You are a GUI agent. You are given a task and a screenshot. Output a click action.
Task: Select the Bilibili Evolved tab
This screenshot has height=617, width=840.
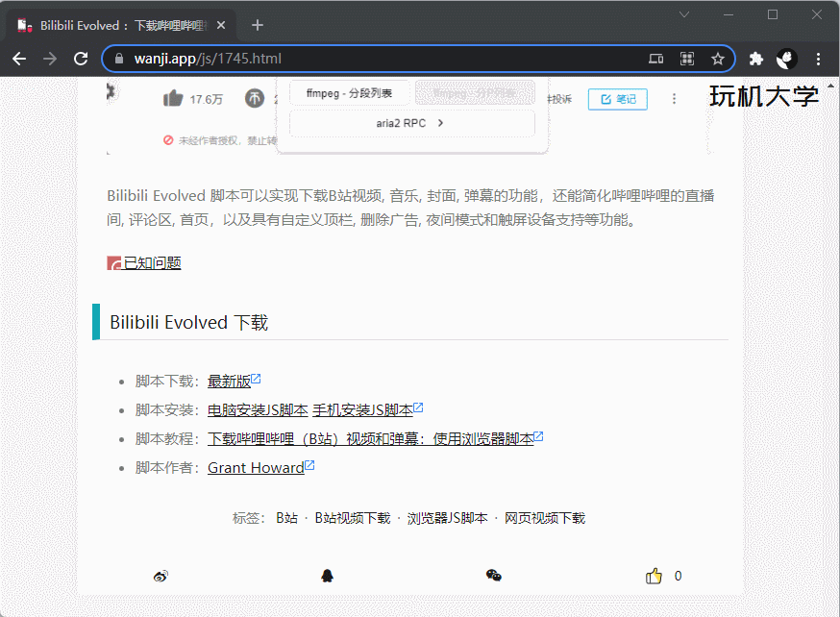(121, 25)
